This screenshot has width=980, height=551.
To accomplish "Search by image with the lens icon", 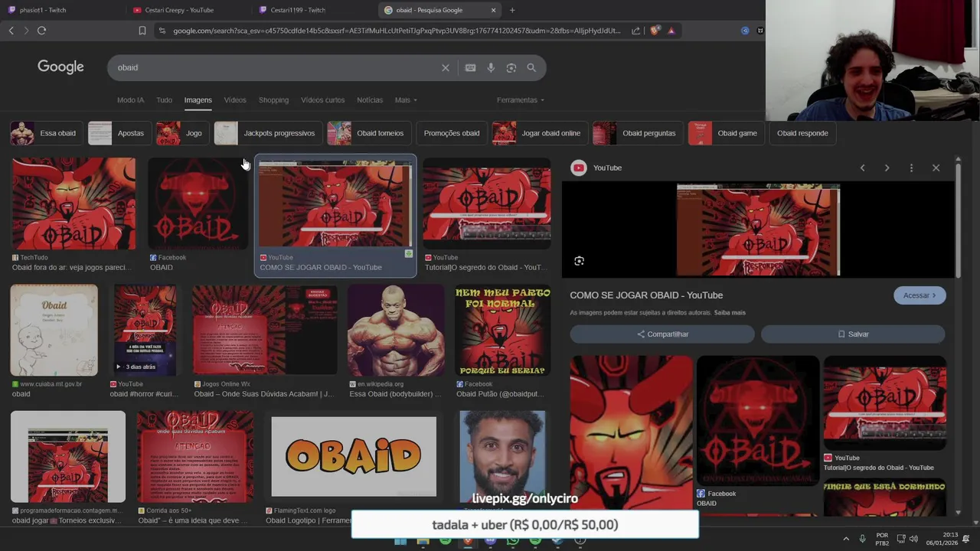I will [x=511, y=67].
